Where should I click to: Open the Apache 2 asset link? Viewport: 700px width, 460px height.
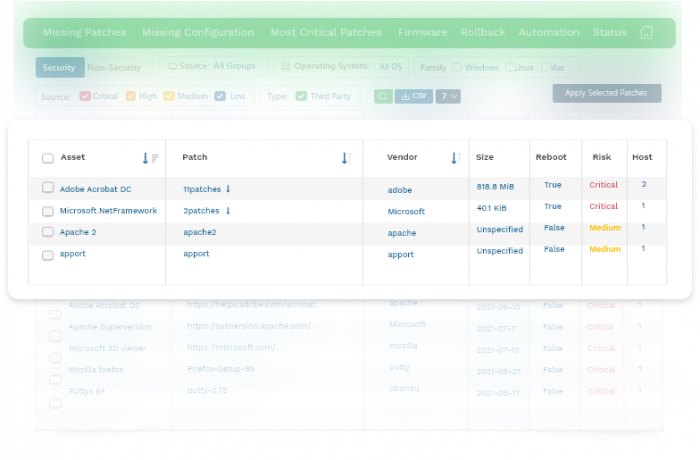(78, 232)
